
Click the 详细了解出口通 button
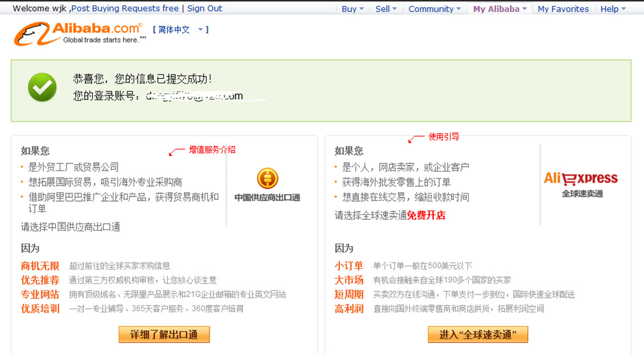tap(164, 334)
